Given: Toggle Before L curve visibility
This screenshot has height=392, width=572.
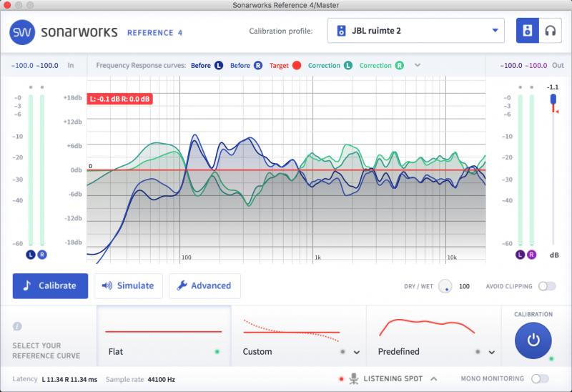Looking at the screenshot, I should point(219,65).
